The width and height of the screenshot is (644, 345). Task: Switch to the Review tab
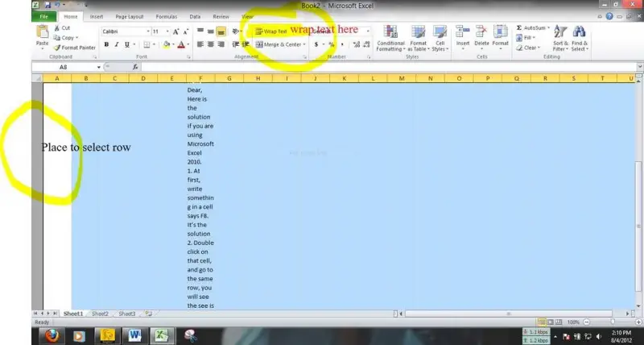(221, 17)
